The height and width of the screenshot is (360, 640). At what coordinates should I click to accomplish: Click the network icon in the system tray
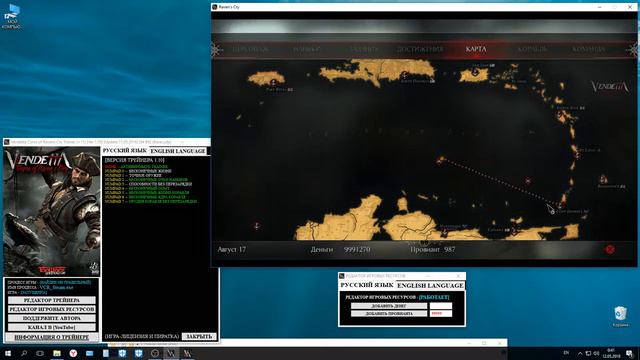click(588, 353)
